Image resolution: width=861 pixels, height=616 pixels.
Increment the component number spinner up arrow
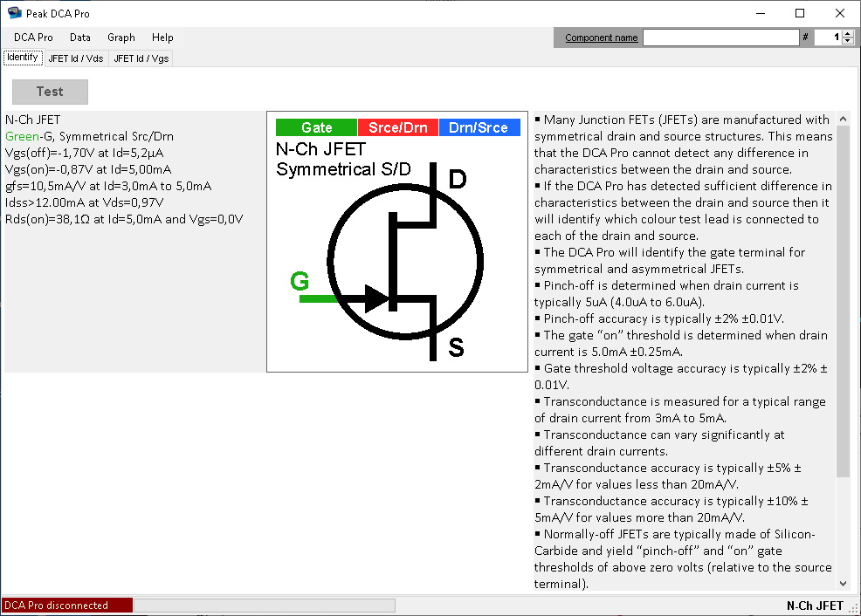tap(847, 34)
